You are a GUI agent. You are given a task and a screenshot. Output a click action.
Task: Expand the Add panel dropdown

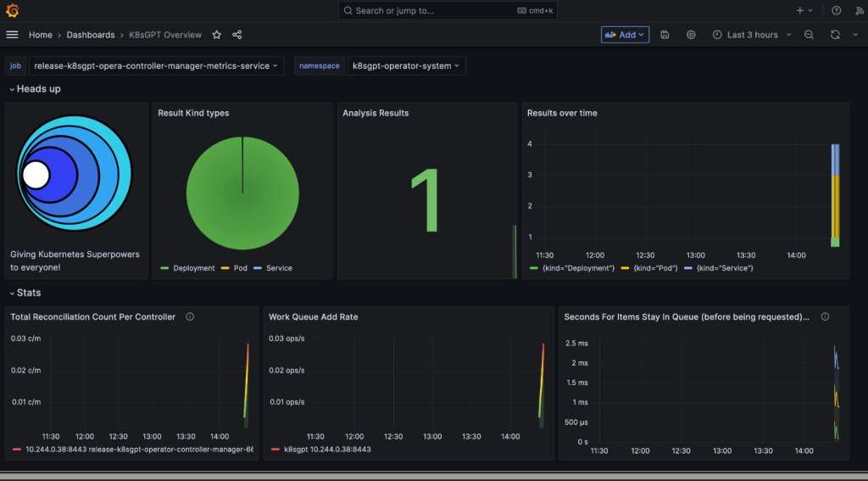point(625,35)
